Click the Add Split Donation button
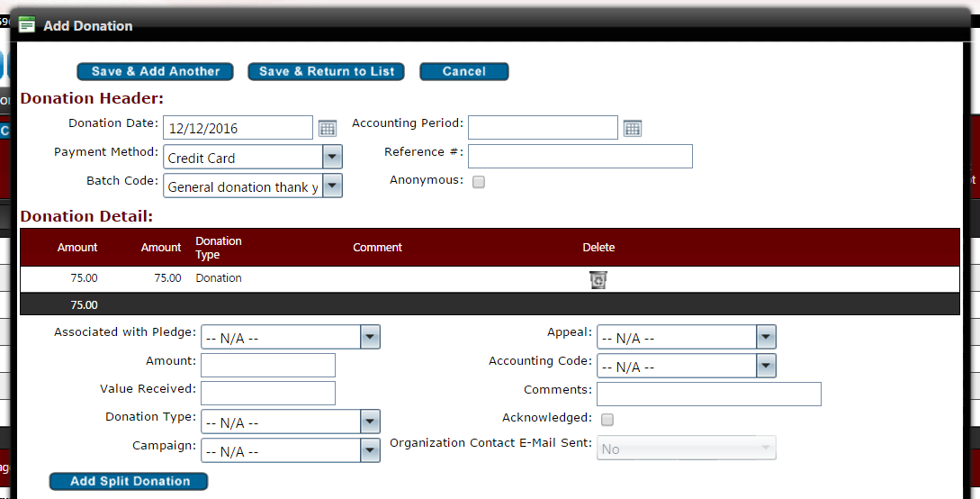 pos(130,481)
